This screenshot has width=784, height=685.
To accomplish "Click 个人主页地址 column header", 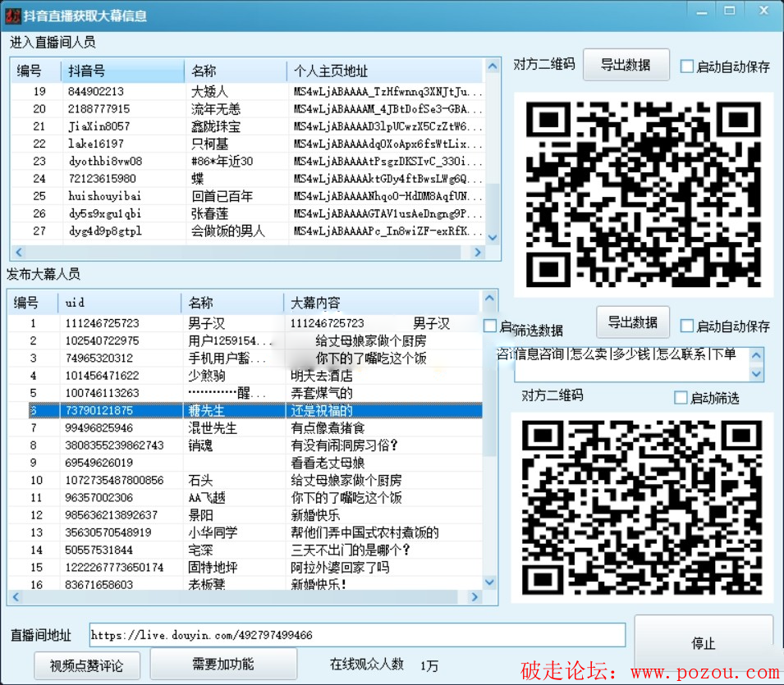I will pyautogui.click(x=384, y=71).
